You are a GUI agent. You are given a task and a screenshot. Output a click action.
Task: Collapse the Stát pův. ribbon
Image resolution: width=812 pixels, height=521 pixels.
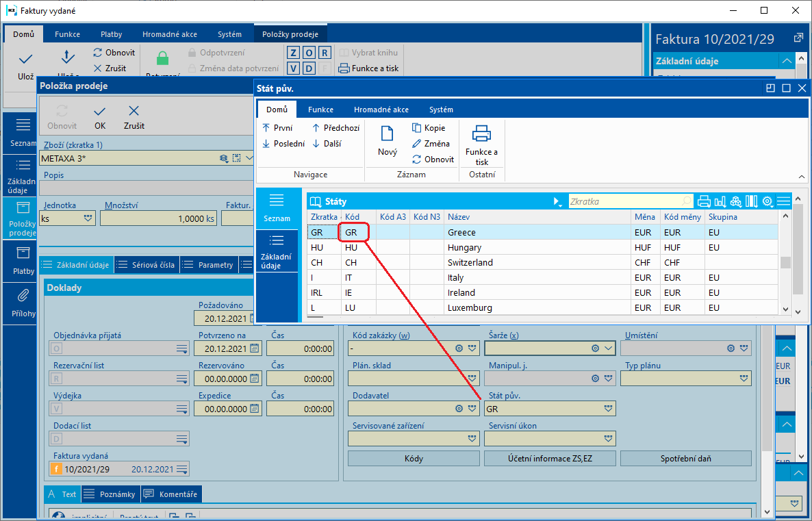point(802,177)
